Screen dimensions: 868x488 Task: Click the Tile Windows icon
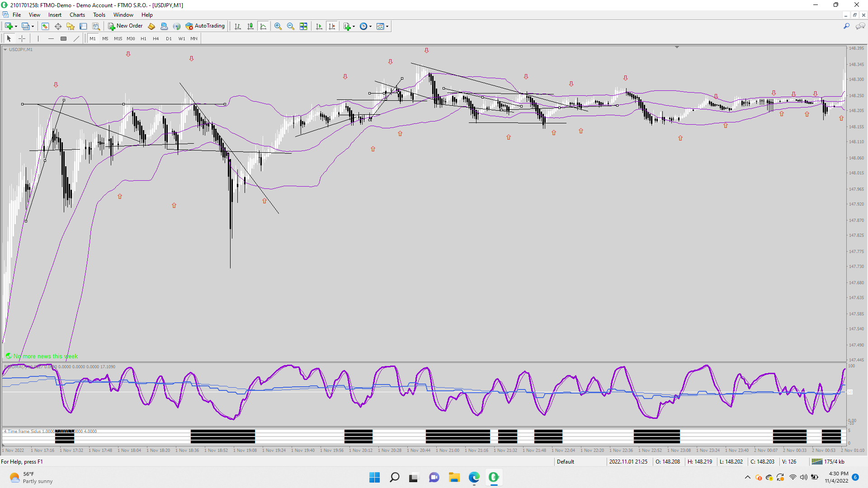[x=303, y=26]
